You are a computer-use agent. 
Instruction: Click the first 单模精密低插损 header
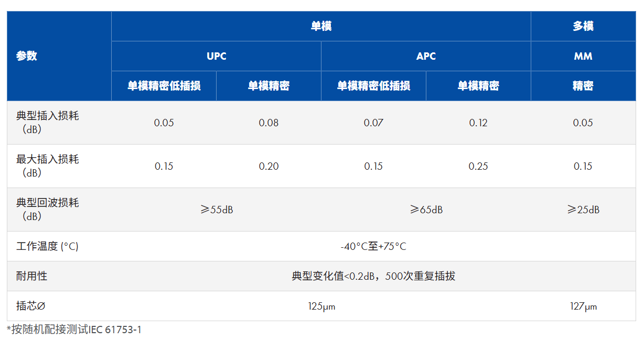[164, 85]
